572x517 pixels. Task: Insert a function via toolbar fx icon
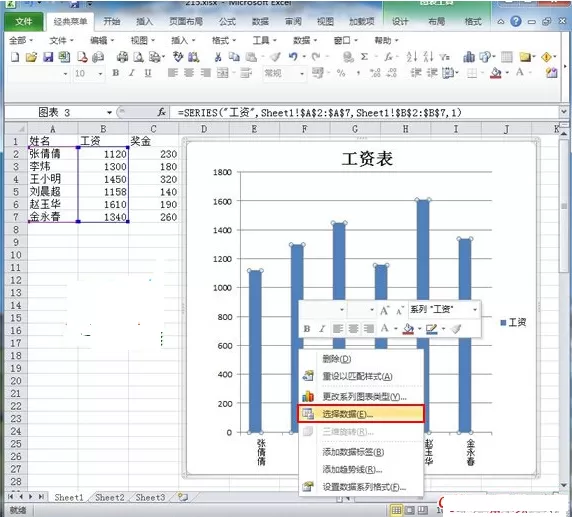389,57
